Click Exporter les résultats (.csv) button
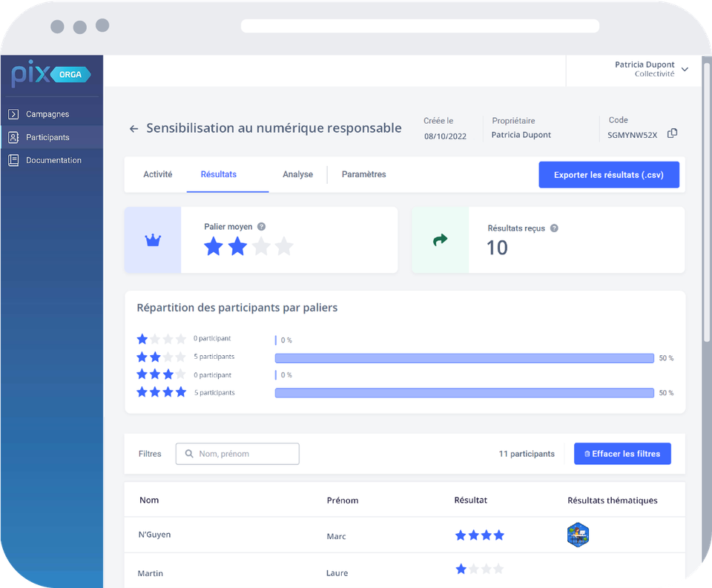712x588 pixels. coord(608,175)
